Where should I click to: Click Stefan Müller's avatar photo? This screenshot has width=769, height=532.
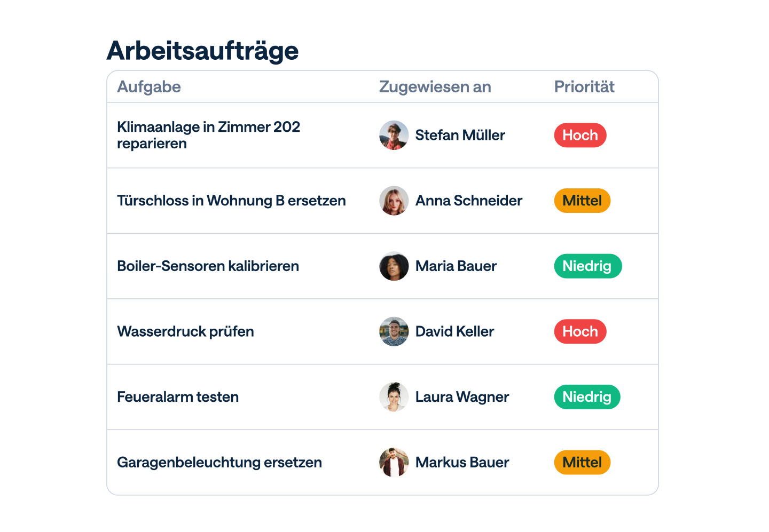pos(394,135)
